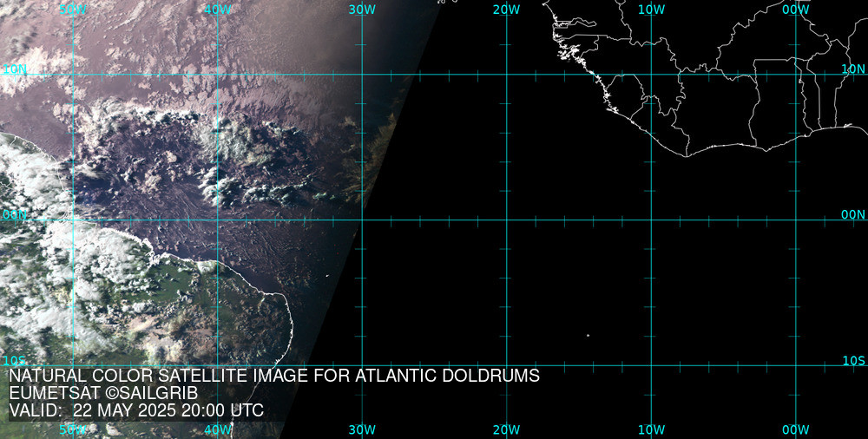
Task: Click the 30W longitude label along bottom edge
Action: (x=362, y=429)
